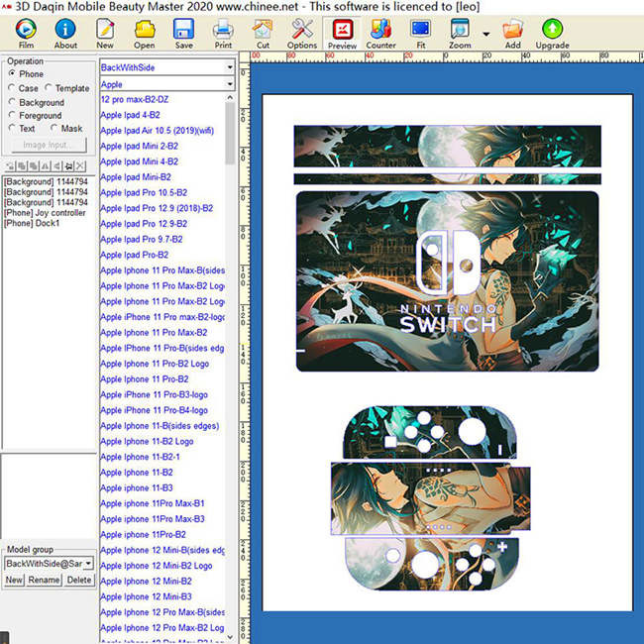
Task: Select model Apple Iphone 11 Pro-B2 Logo
Action: 155,364
